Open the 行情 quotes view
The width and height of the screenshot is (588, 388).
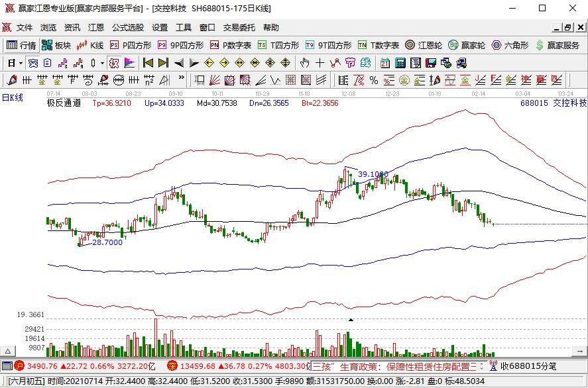[21, 45]
